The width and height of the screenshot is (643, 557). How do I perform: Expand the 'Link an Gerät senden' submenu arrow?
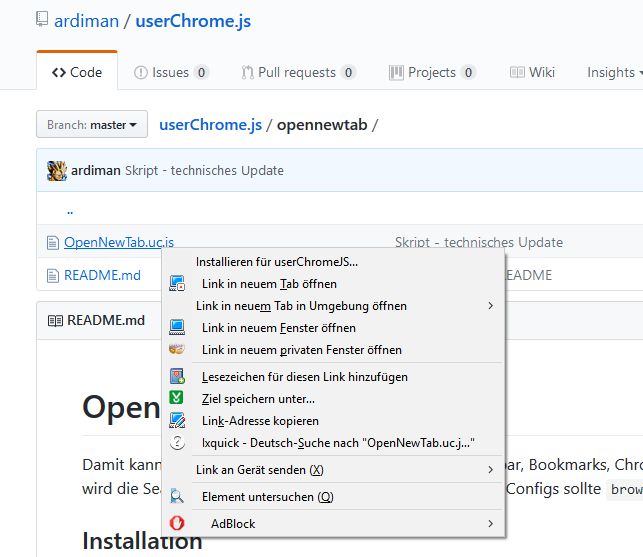point(490,469)
